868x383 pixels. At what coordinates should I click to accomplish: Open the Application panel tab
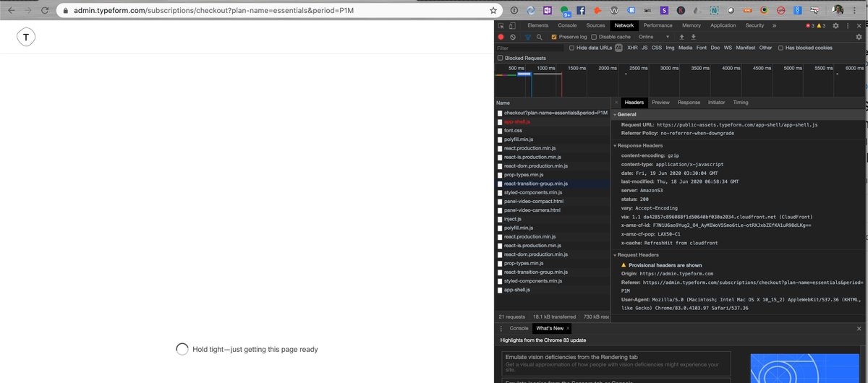(x=723, y=25)
